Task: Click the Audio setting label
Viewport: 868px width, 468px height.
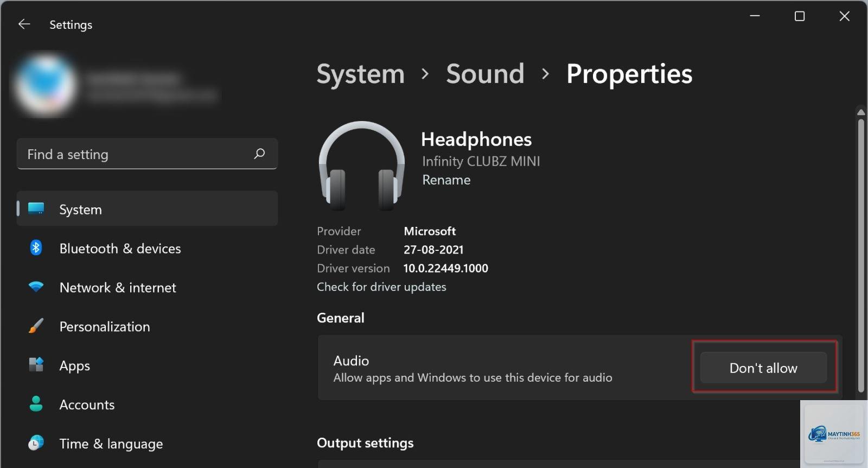Action: [351, 361]
